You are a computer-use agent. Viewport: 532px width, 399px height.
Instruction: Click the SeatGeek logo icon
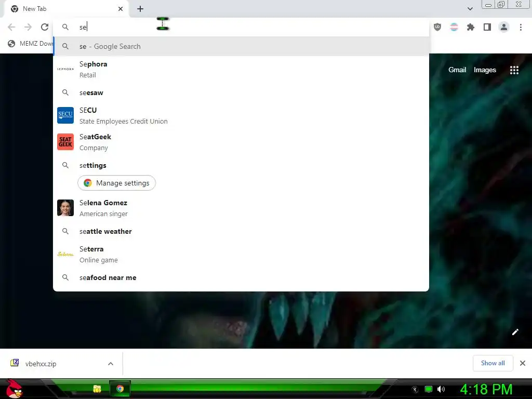pyautogui.click(x=65, y=142)
